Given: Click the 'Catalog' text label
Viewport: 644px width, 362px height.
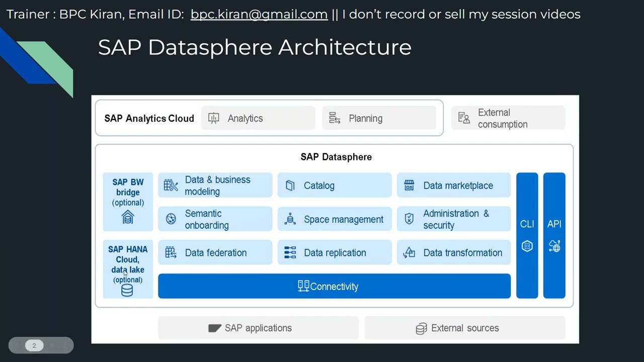Looking at the screenshot, I should (319, 186).
